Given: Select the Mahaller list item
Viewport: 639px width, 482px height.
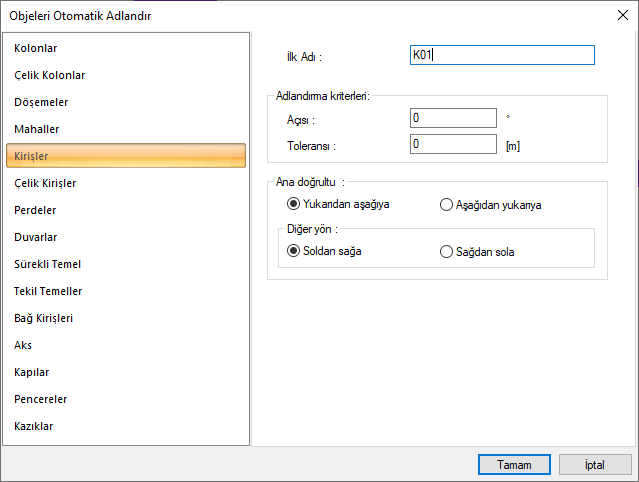Looking at the screenshot, I should (x=37, y=129).
